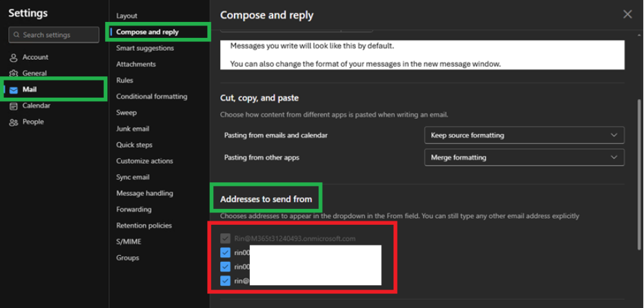Open Rules section
644x308 pixels.
click(125, 80)
